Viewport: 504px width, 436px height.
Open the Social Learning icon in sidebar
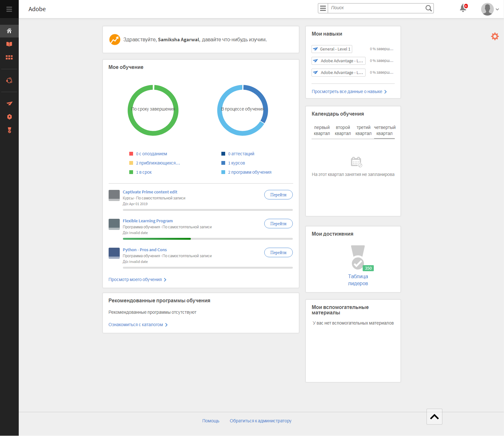9,80
